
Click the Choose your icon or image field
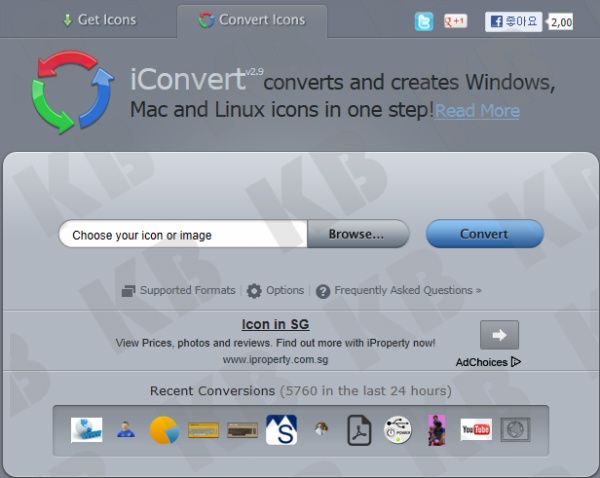pos(183,234)
